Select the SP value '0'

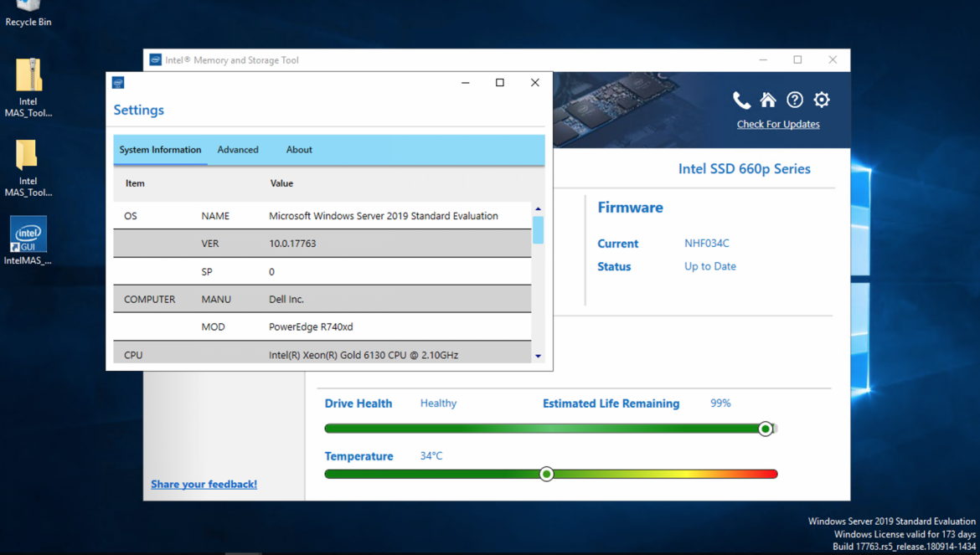272,271
